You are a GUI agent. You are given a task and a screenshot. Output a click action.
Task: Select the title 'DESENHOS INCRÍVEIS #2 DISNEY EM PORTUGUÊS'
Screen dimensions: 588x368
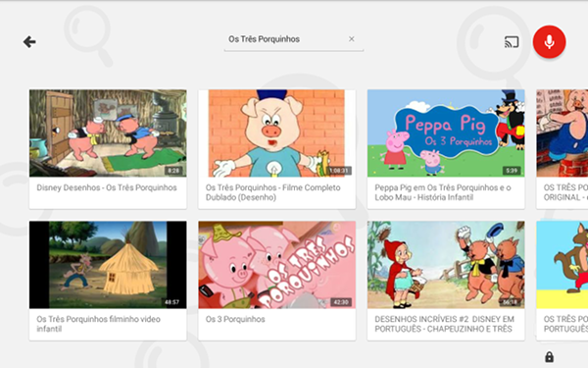[x=444, y=324]
